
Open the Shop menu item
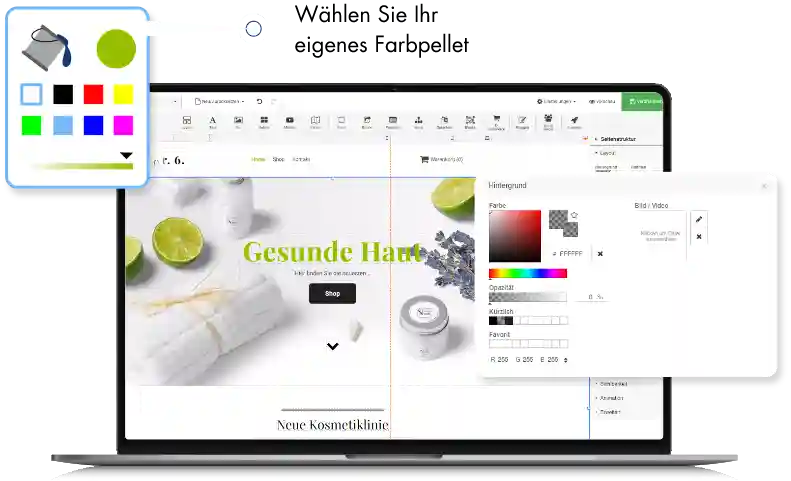(278, 159)
